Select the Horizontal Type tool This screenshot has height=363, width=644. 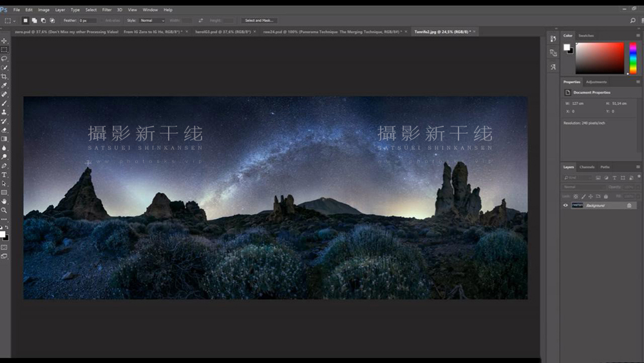coord(4,175)
